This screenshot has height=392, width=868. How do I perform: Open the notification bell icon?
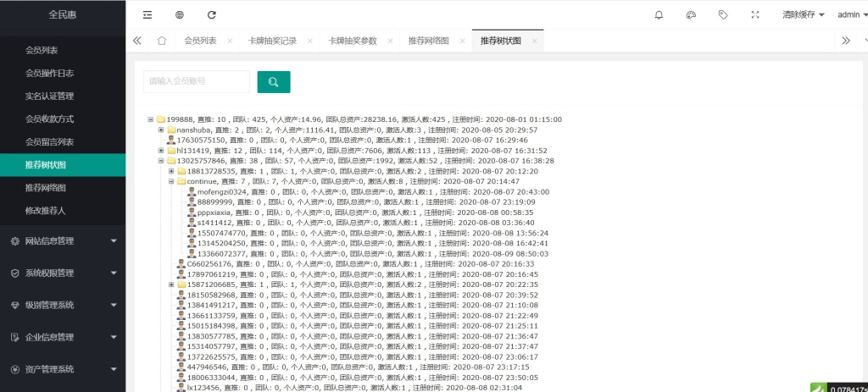(659, 14)
